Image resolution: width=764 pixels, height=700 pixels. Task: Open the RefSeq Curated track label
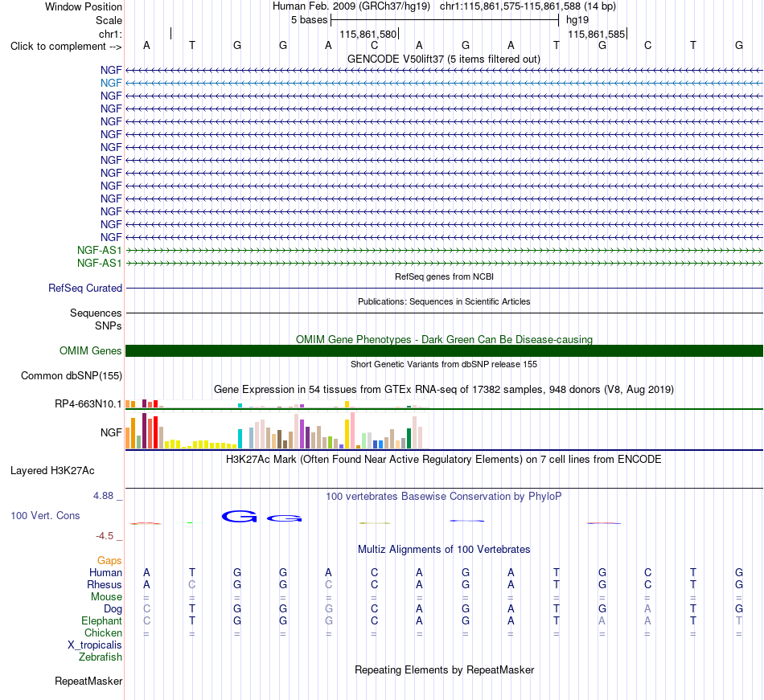click(x=85, y=289)
